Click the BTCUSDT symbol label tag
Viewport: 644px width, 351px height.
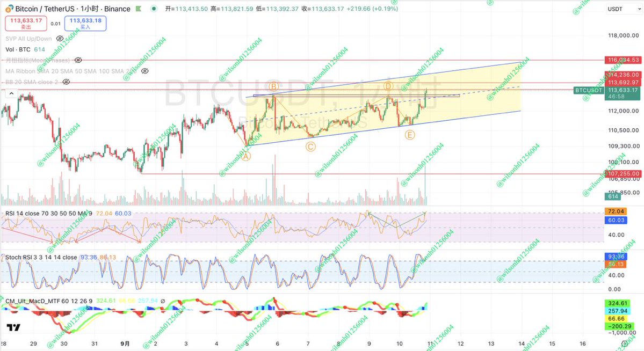tap(588, 90)
